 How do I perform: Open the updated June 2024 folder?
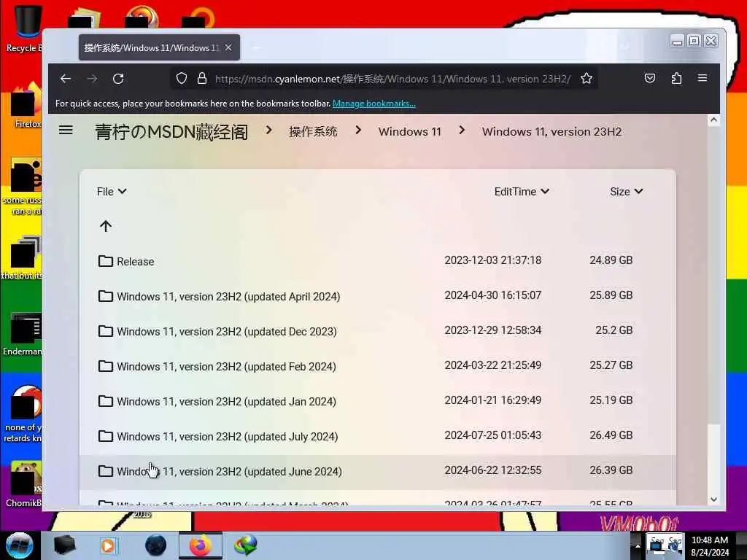pyautogui.click(x=229, y=472)
